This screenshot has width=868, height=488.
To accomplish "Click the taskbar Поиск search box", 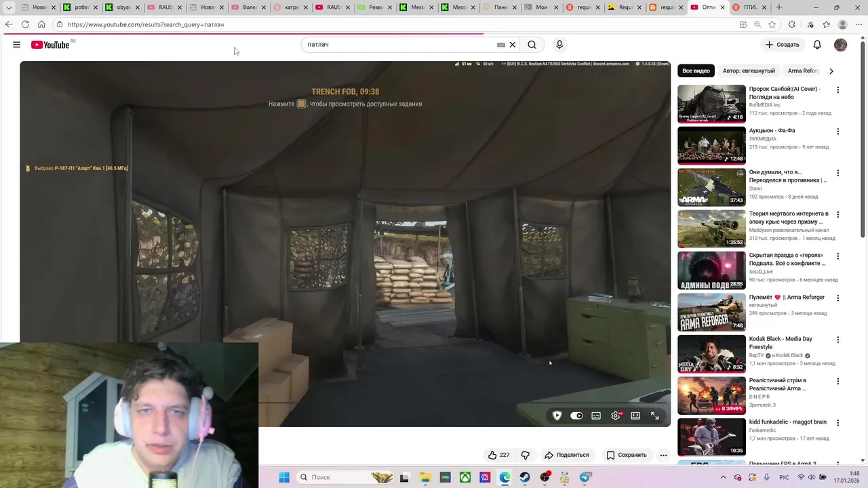I will pos(346,477).
